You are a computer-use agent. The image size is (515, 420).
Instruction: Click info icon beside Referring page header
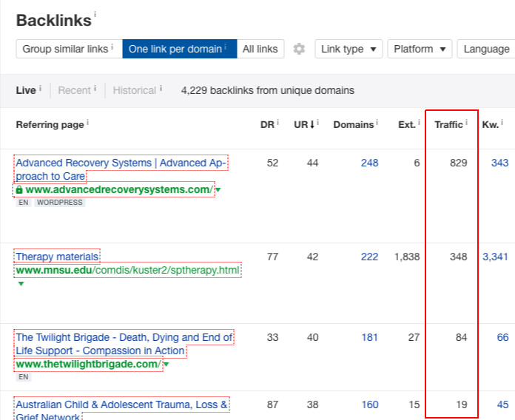pyautogui.click(x=88, y=123)
